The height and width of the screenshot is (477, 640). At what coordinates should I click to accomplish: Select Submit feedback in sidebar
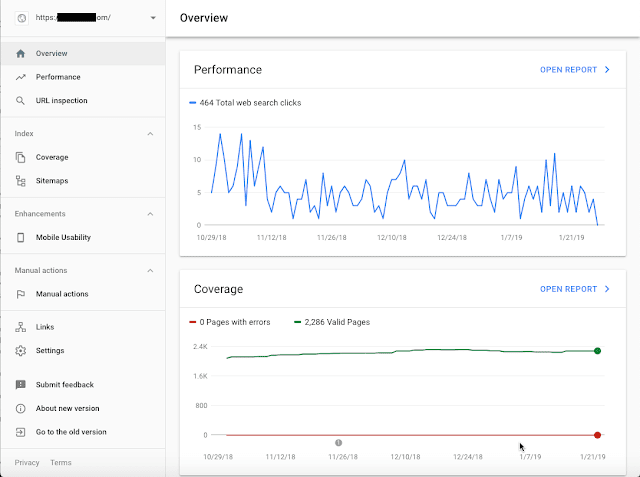[64, 385]
